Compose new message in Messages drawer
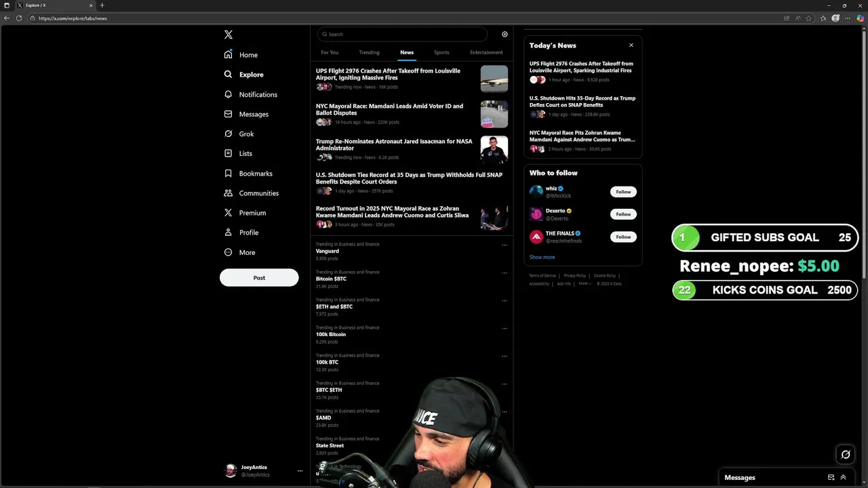Screen dimensions: 868x488 (831, 477)
